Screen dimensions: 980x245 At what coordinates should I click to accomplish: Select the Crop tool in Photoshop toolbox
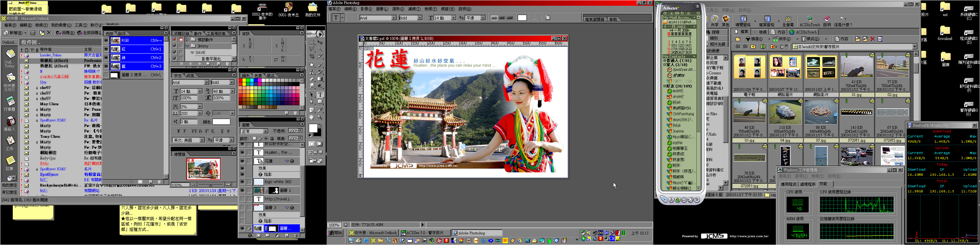pyautogui.click(x=312, y=56)
